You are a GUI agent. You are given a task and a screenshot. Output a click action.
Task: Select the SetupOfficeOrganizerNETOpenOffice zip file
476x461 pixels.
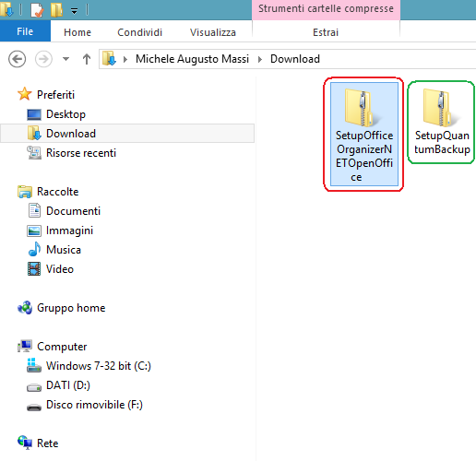tap(364, 134)
